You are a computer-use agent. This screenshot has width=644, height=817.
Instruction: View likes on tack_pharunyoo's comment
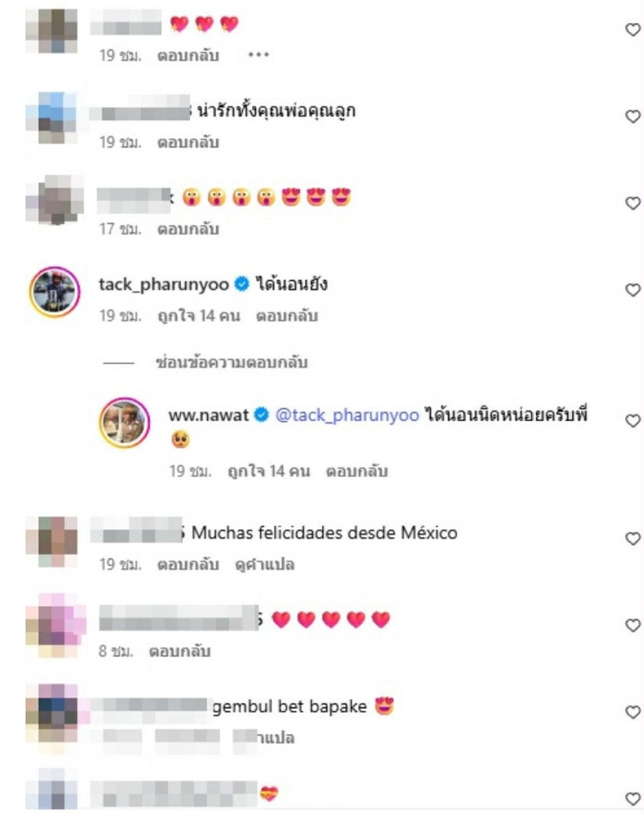(199, 316)
